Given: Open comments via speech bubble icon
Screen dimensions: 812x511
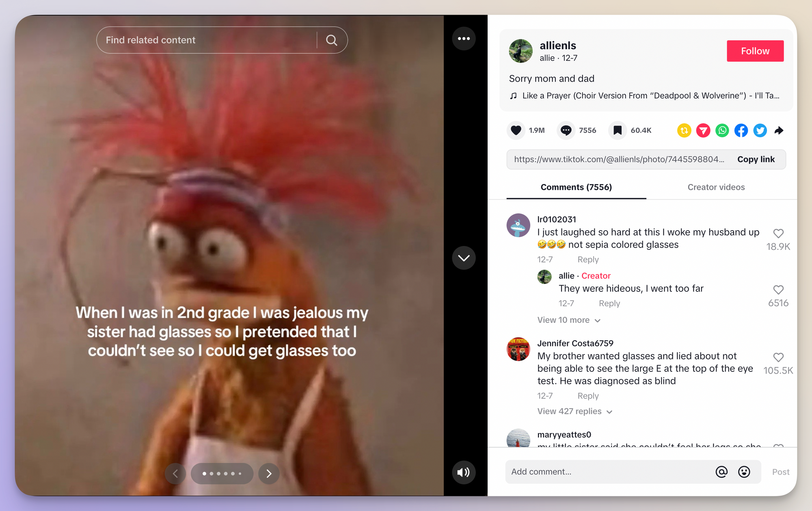Looking at the screenshot, I should pos(566,130).
